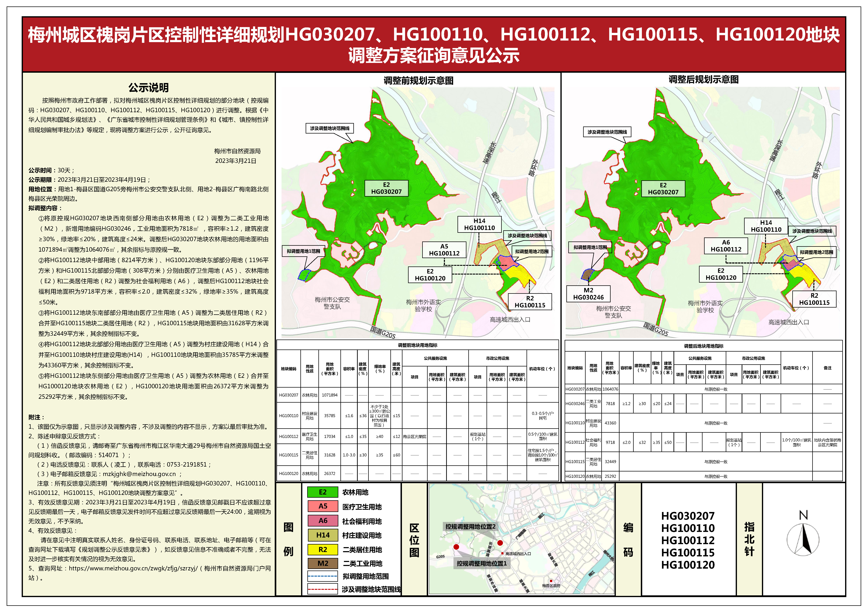Viewport: 868px width, 613px height.
Task: Click the 区位图 location map thumbnail
Action: [521, 539]
